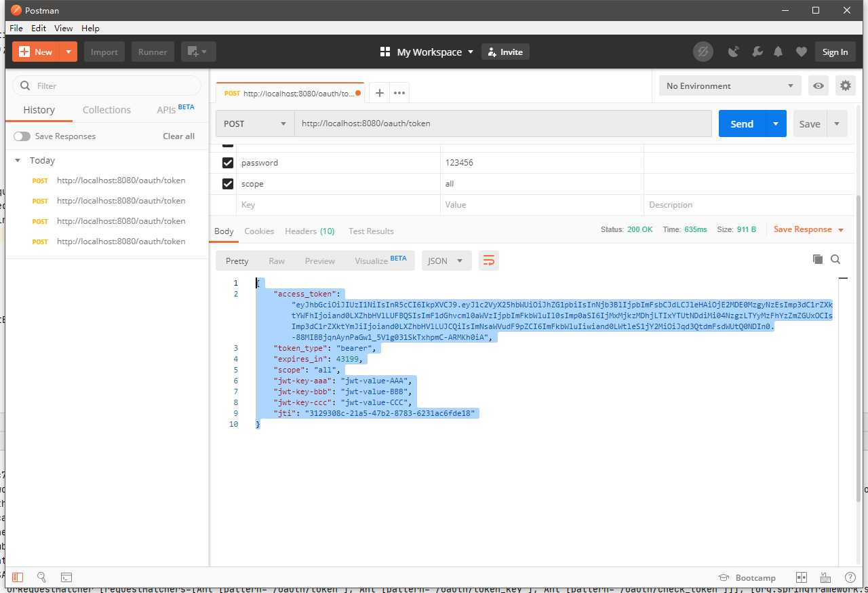Select the Visualize response view
Viewport: 868px width, 593px height.
(380, 261)
